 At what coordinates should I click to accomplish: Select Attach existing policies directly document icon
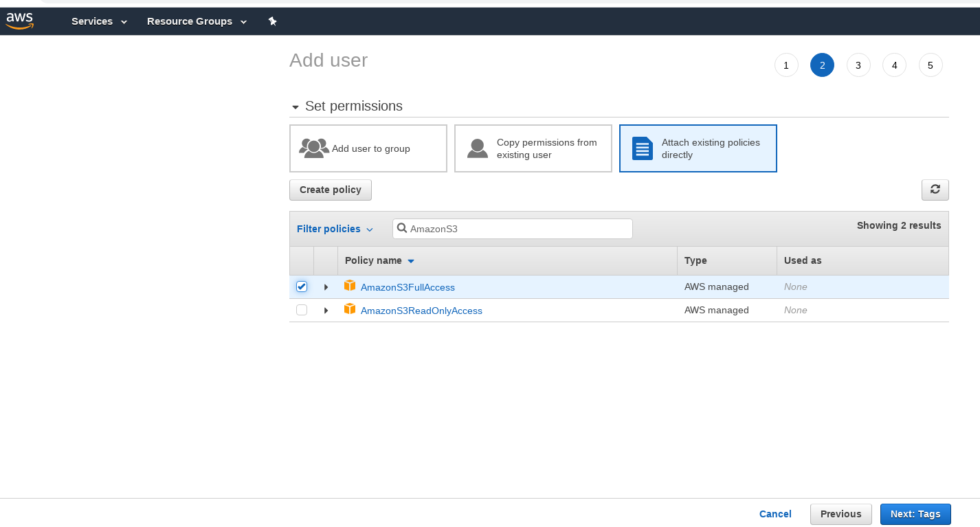pyautogui.click(x=643, y=148)
